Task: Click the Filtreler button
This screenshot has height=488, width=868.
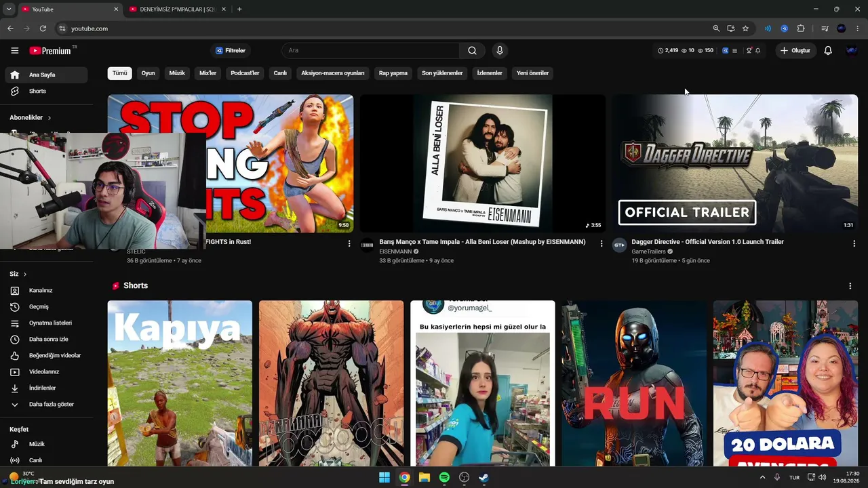Action: tap(231, 51)
